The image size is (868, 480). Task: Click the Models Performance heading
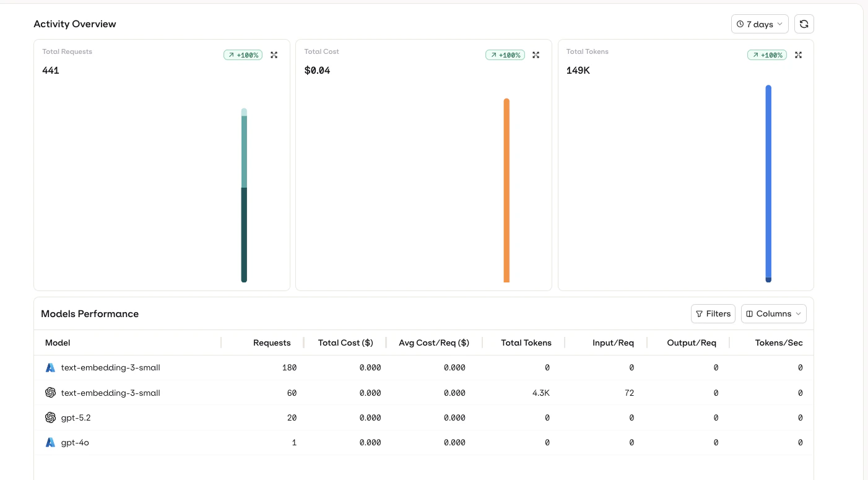coord(90,314)
